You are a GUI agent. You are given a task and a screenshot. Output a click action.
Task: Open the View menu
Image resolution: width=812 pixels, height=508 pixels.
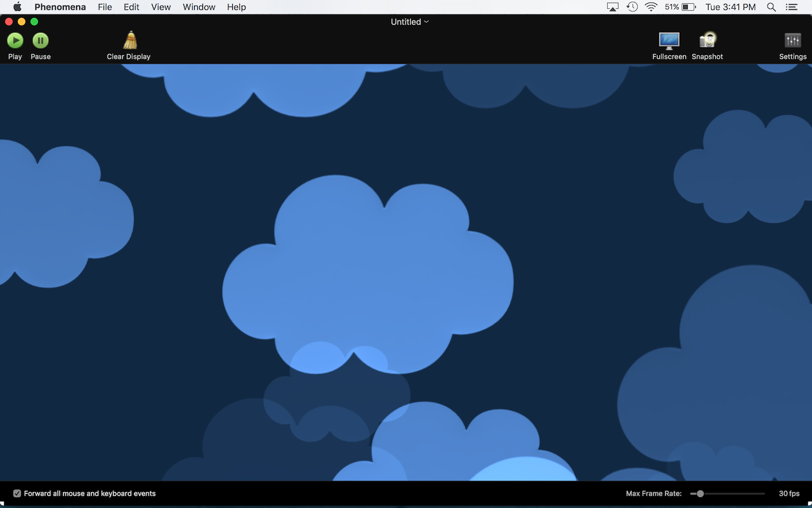pyautogui.click(x=161, y=7)
